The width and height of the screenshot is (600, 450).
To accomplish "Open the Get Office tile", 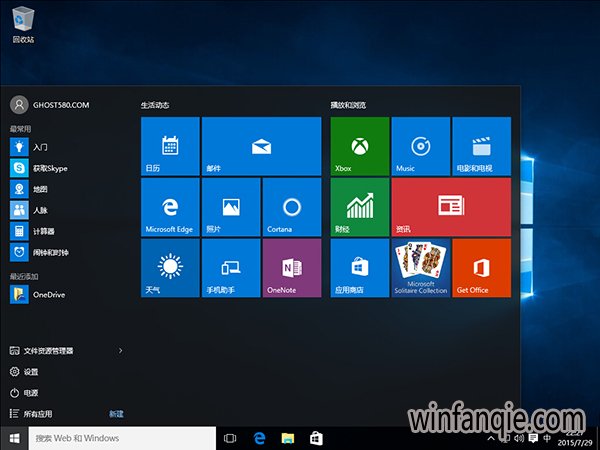I will (481, 268).
